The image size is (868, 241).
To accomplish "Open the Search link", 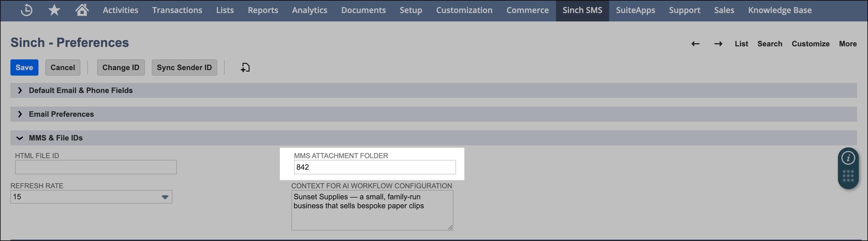I will (x=770, y=44).
